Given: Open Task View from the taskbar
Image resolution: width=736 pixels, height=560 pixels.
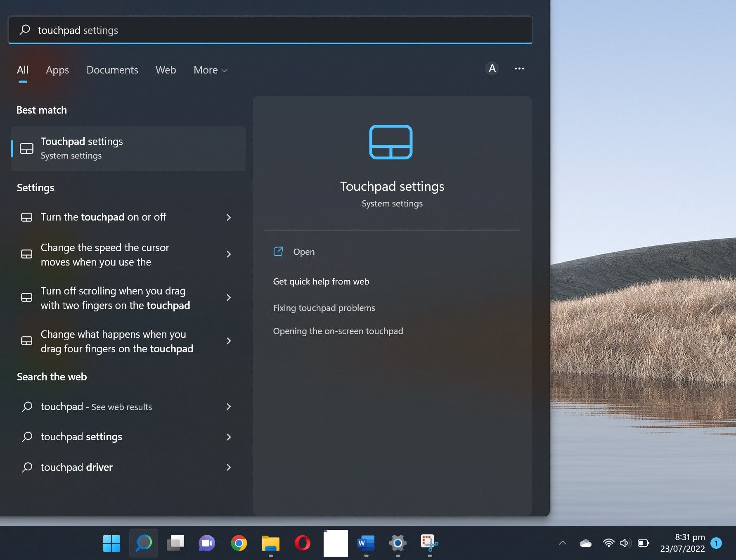Looking at the screenshot, I should pyautogui.click(x=175, y=543).
